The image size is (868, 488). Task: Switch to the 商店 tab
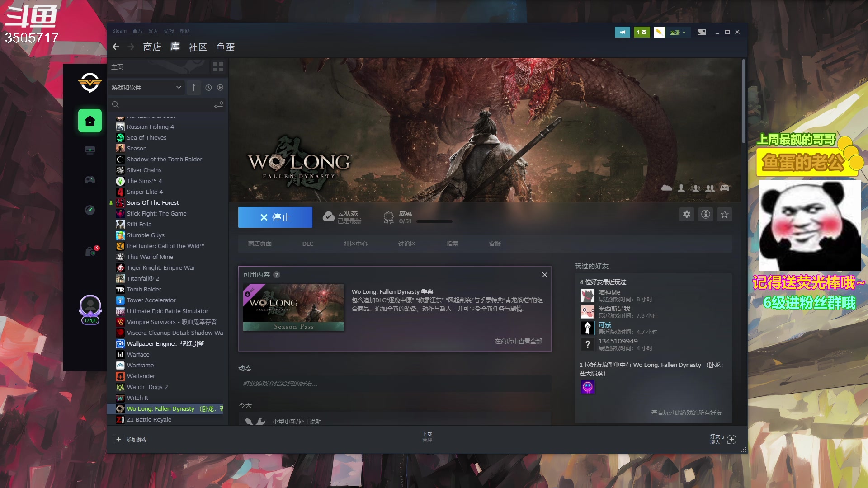click(x=152, y=47)
